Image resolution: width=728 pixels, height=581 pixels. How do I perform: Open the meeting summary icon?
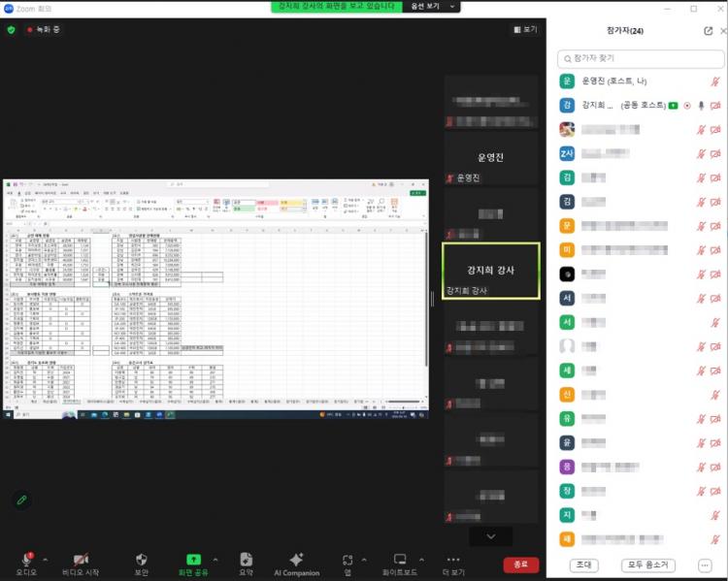pyautogui.click(x=246, y=560)
